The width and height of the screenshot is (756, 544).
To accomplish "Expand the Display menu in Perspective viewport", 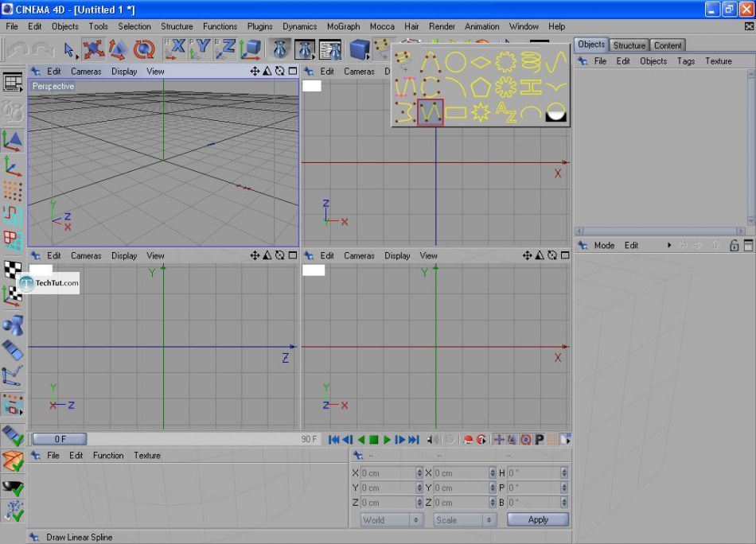I will click(x=123, y=72).
